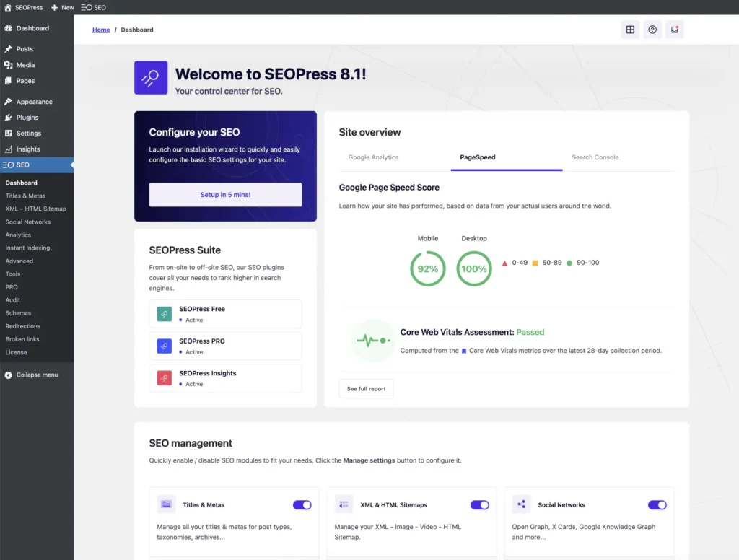Disable the Titles & Metas module toggle
This screenshot has width=739, height=560.
302,504
